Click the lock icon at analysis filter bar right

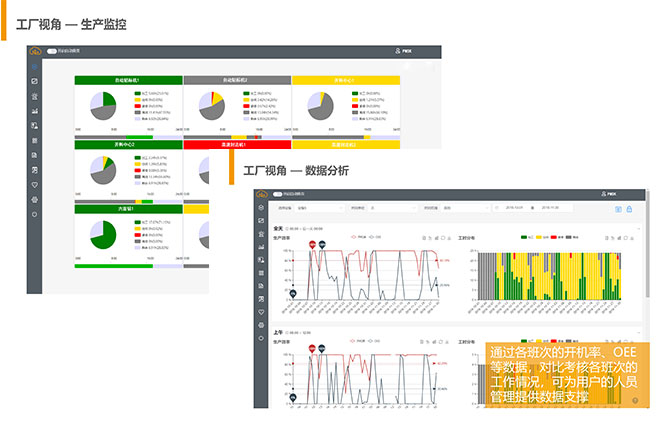(629, 208)
